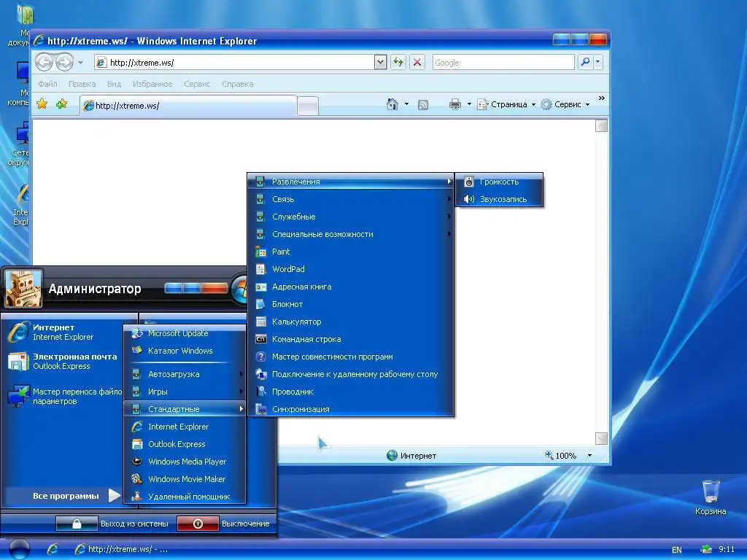This screenshot has height=560, width=747.
Task: Click the address bar URL field
Action: point(234,63)
